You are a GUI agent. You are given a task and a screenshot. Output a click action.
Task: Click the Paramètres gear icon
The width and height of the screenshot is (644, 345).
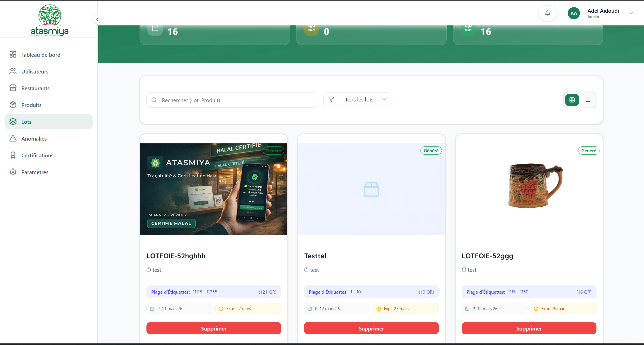click(x=13, y=172)
